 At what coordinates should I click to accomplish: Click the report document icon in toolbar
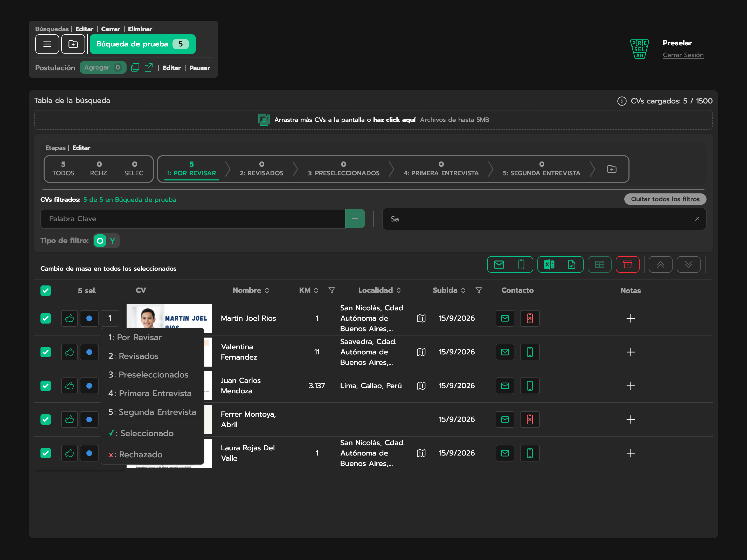point(571,265)
